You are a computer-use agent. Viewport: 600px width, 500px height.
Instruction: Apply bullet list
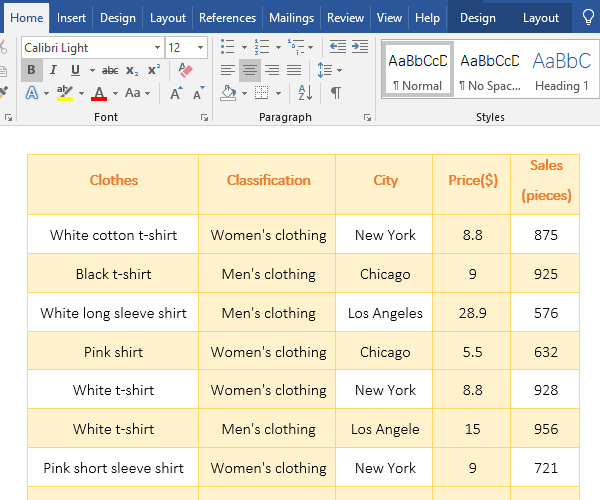[227, 47]
